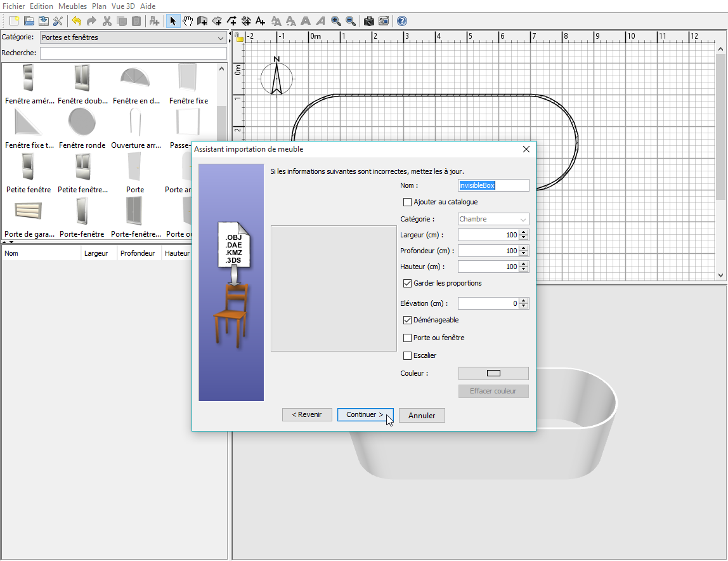The width and height of the screenshot is (728, 561).
Task: Click the plan lock icon by ruler
Action: [x=238, y=37]
